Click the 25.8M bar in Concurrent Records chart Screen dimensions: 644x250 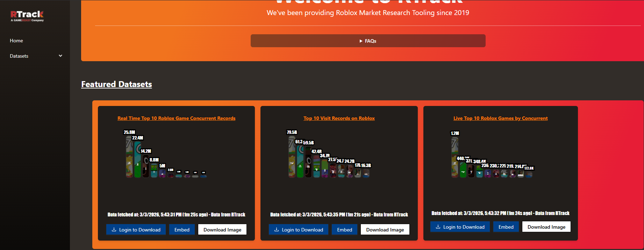coord(129,157)
